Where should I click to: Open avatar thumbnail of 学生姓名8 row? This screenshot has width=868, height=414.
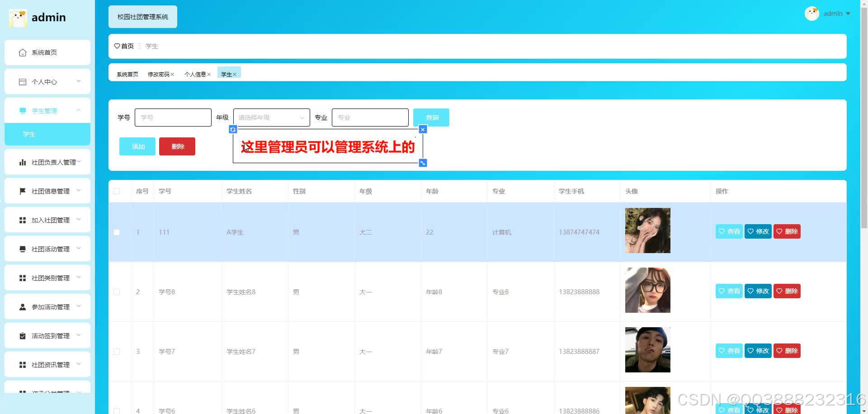click(x=648, y=290)
